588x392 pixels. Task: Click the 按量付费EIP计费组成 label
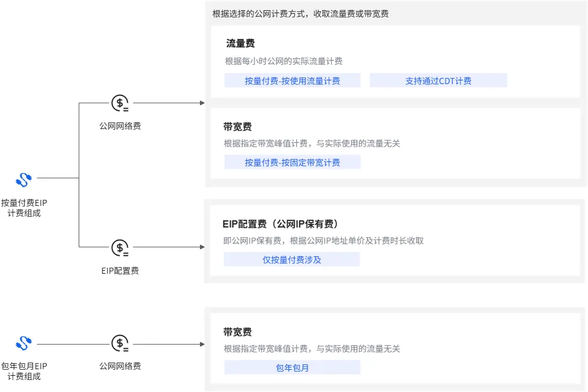pos(24,208)
